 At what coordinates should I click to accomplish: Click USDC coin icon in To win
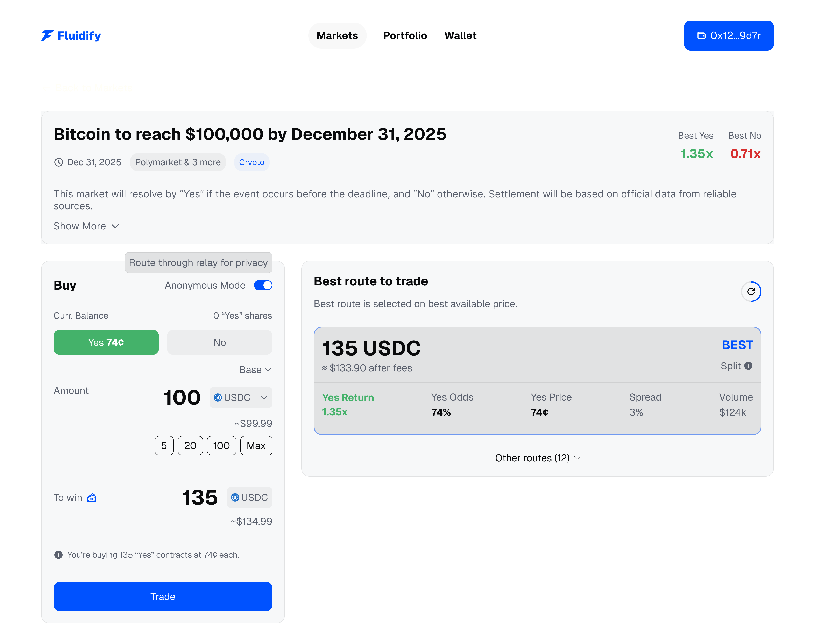(x=235, y=498)
